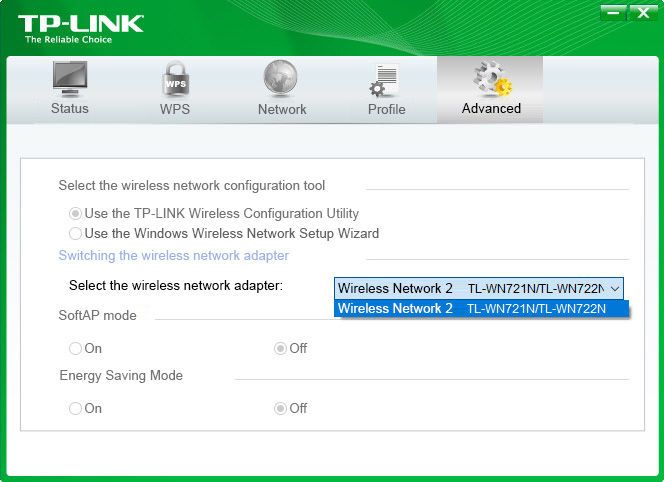Image resolution: width=664 pixels, height=482 pixels.
Task: Click the Status monitor icon
Action: (x=69, y=78)
